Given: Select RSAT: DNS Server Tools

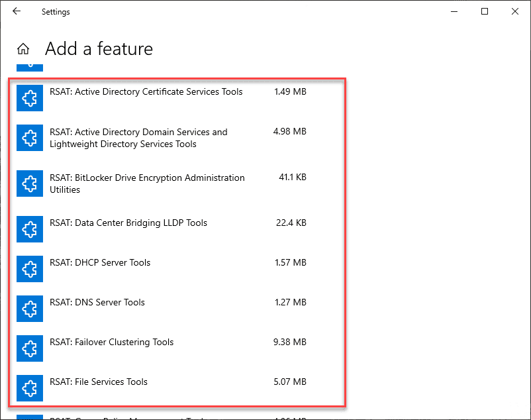Looking at the screenshot, I should pyautogui.click(x=97, y=302).
